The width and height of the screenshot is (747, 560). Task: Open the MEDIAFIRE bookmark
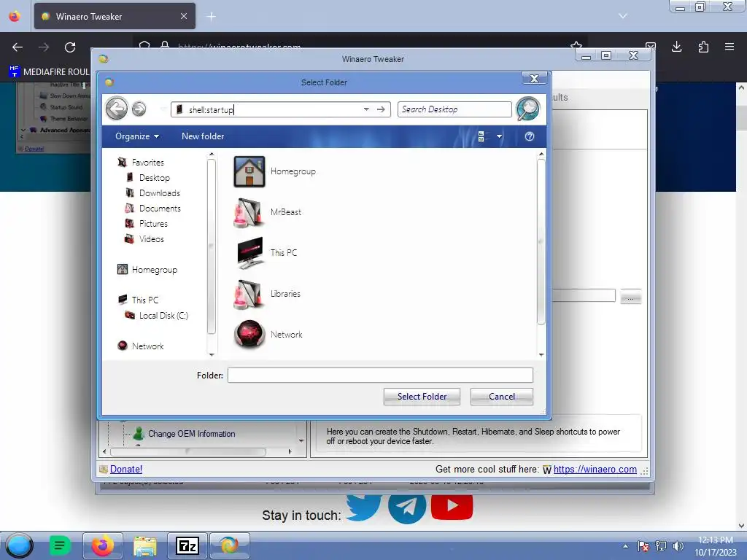tap(49, 72)
